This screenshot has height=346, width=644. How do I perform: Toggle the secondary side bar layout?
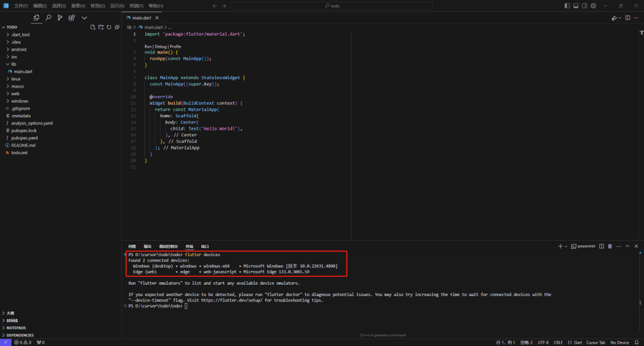coord(584,5)
